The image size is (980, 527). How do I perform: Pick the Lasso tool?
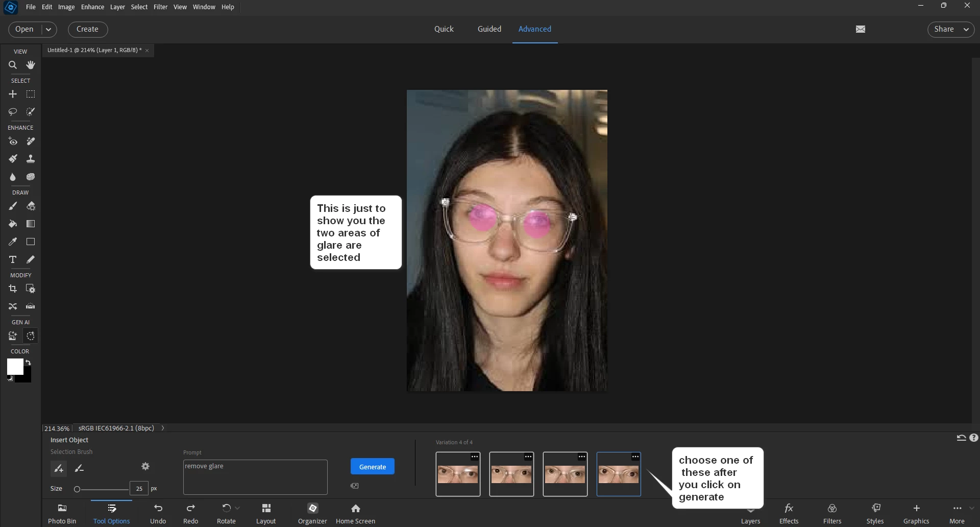click(13, 111)
